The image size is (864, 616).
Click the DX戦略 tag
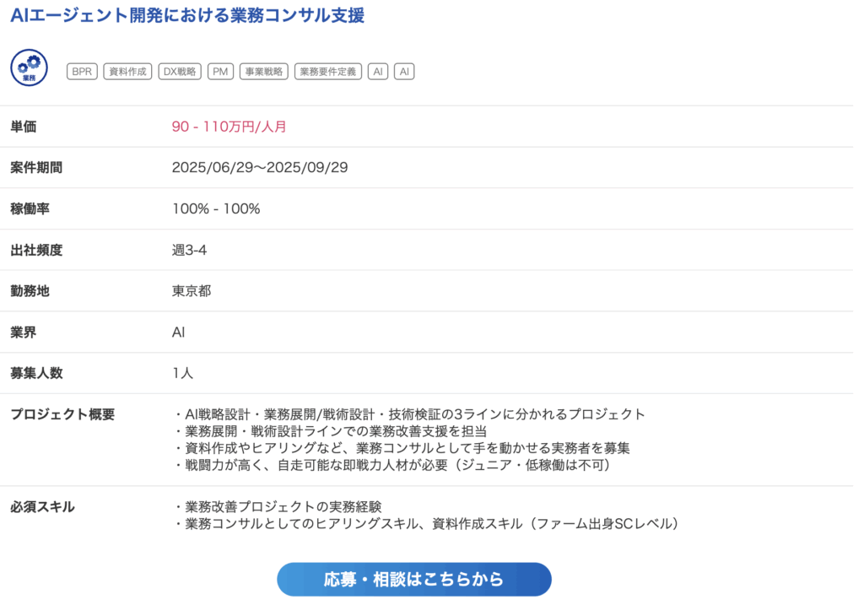coord(180,72)
